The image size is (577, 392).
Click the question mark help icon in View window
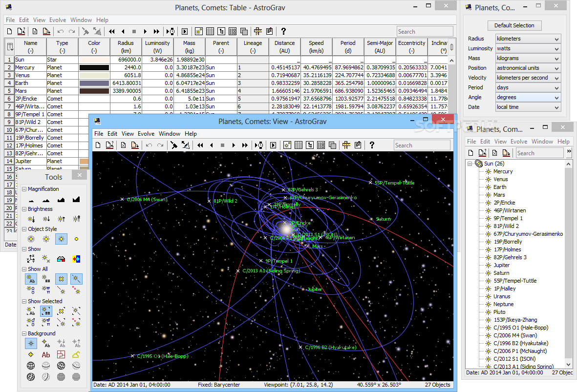372,145
